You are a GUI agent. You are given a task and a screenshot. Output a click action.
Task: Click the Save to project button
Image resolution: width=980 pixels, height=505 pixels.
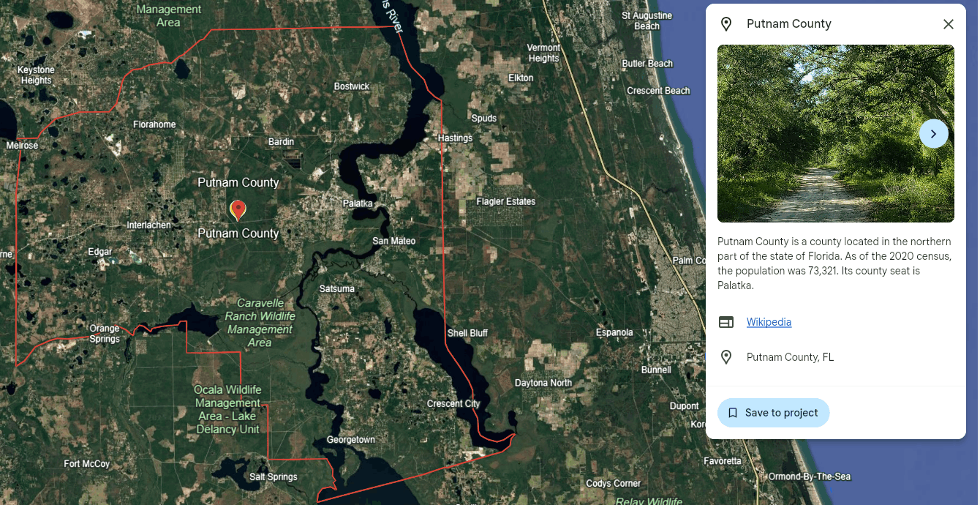[773, 413]
